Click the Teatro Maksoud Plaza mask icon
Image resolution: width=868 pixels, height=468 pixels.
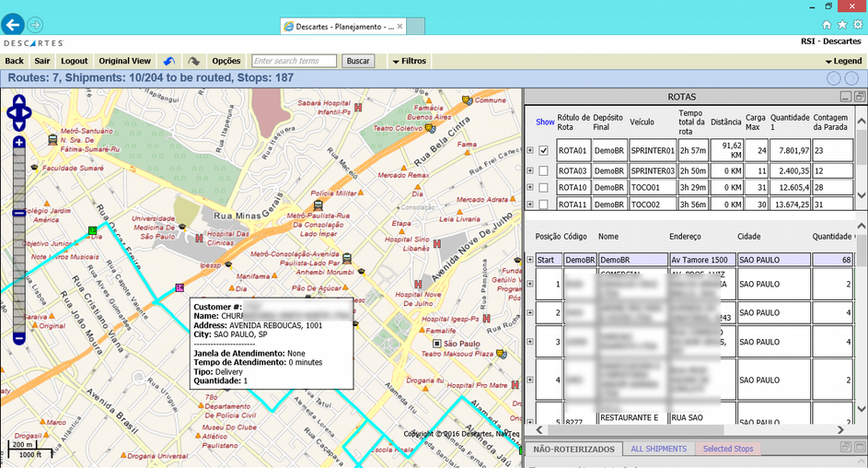501,354
